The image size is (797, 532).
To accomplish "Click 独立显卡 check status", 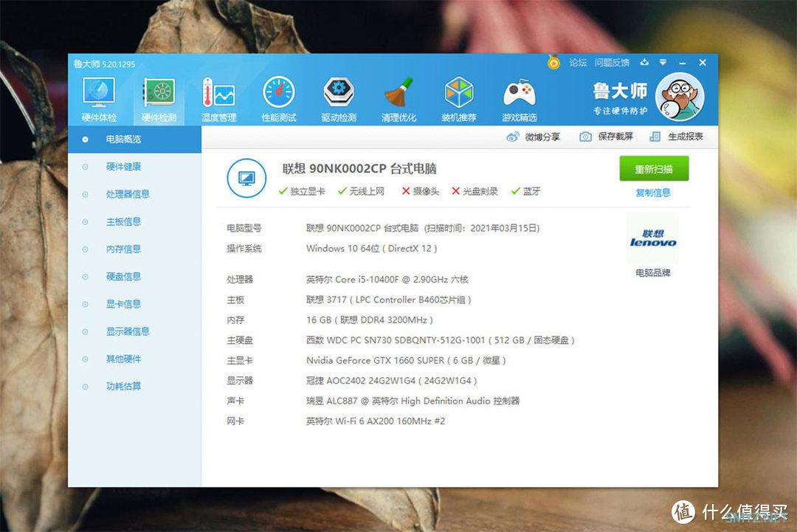I will [x=302, y=191].
